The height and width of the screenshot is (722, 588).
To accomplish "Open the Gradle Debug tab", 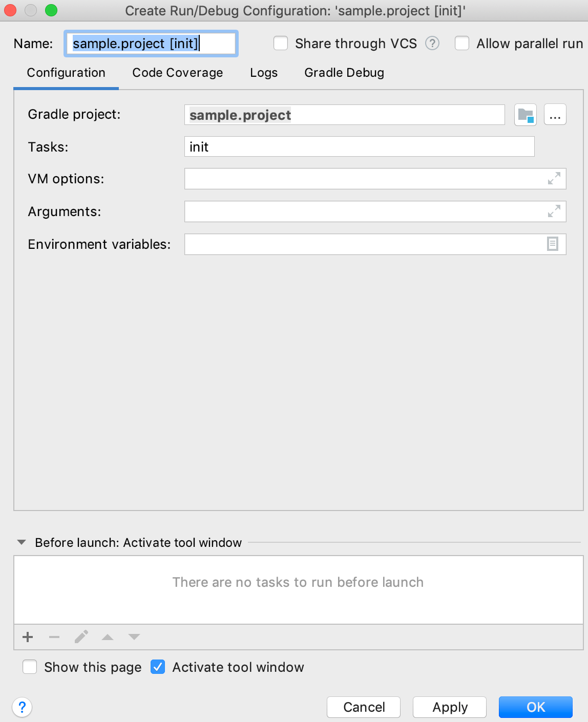I will [x=344, y=73].
